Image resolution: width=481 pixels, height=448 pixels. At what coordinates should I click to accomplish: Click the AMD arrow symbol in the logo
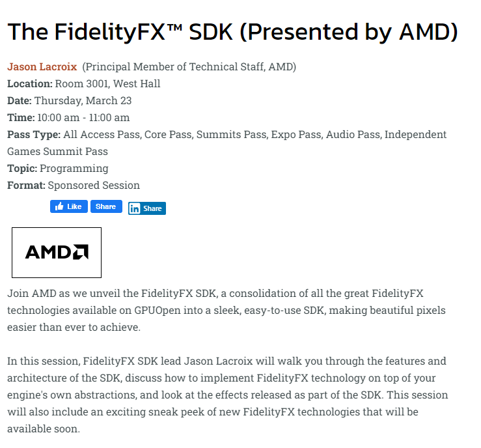coord(81,252)
